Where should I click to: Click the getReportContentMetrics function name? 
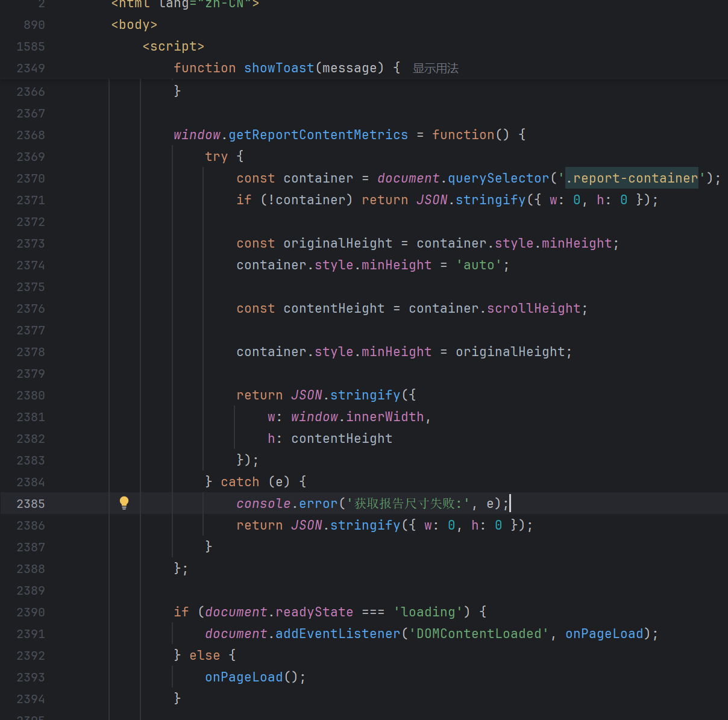tap(318, 135)
